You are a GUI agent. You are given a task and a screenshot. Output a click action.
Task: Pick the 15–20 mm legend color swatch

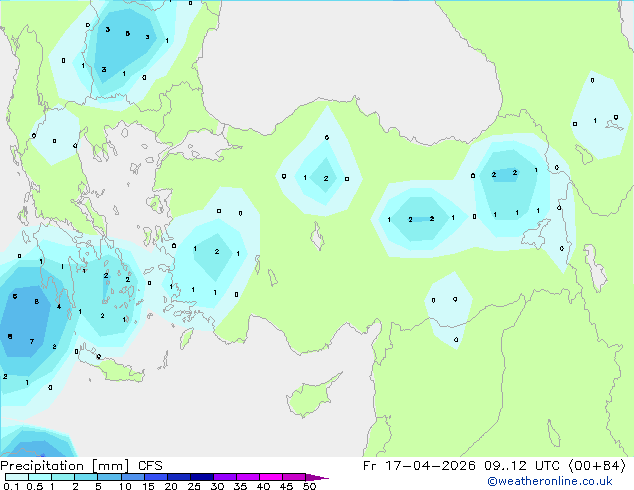pos(156,477)
